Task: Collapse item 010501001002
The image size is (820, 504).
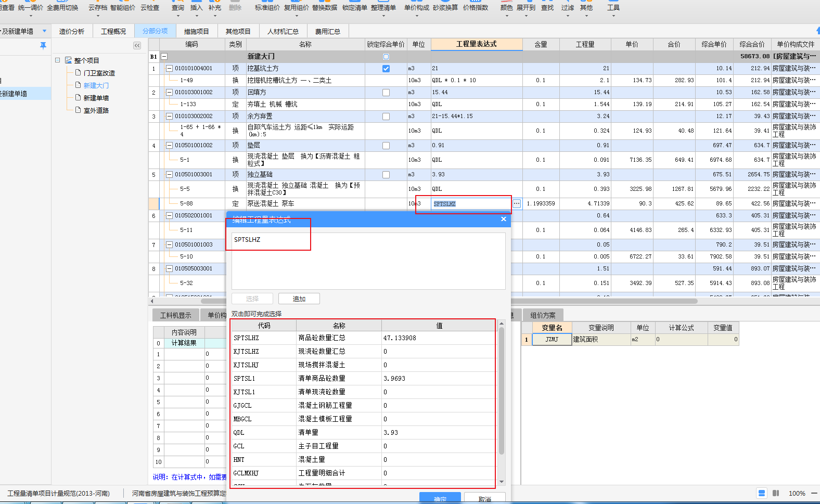Action: point(169,145)
